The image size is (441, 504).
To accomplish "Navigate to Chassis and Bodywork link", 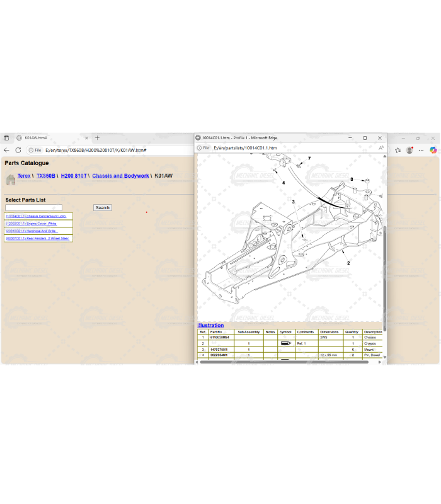I will (x=120, y=176).
